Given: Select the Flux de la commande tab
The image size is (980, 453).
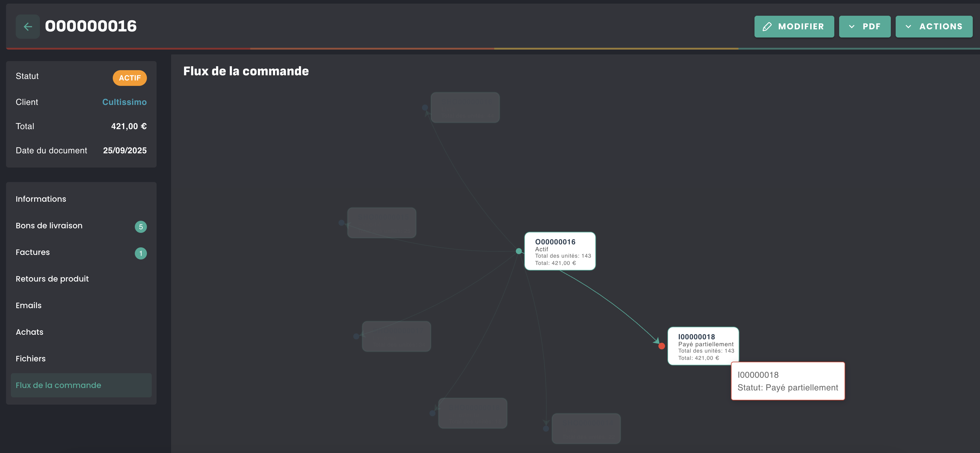Looking at the screenshot, I should point(58,385).
